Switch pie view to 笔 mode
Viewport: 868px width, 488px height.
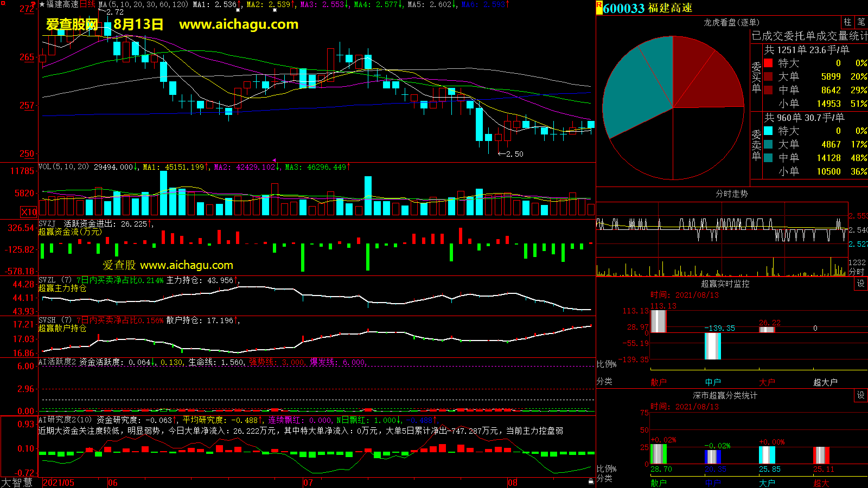point(861,22)
